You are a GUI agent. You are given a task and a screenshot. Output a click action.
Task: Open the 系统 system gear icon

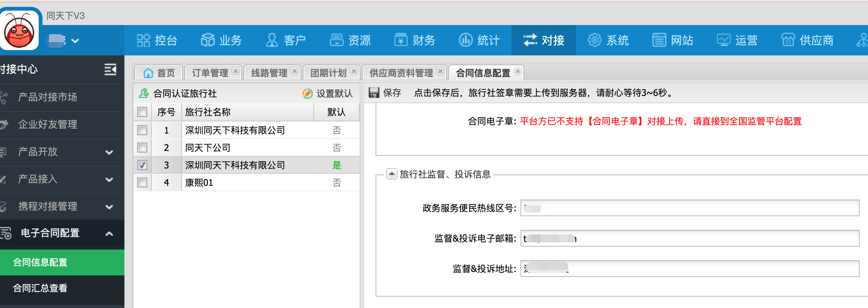point(594,40)
